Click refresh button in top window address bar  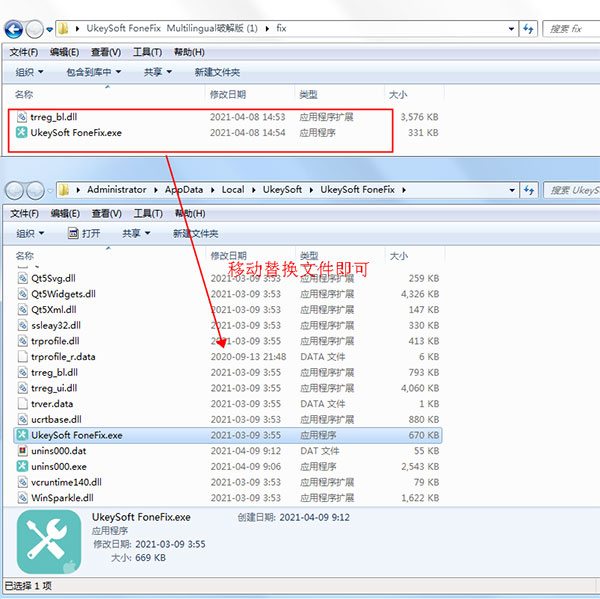click(x=528, y=29)
